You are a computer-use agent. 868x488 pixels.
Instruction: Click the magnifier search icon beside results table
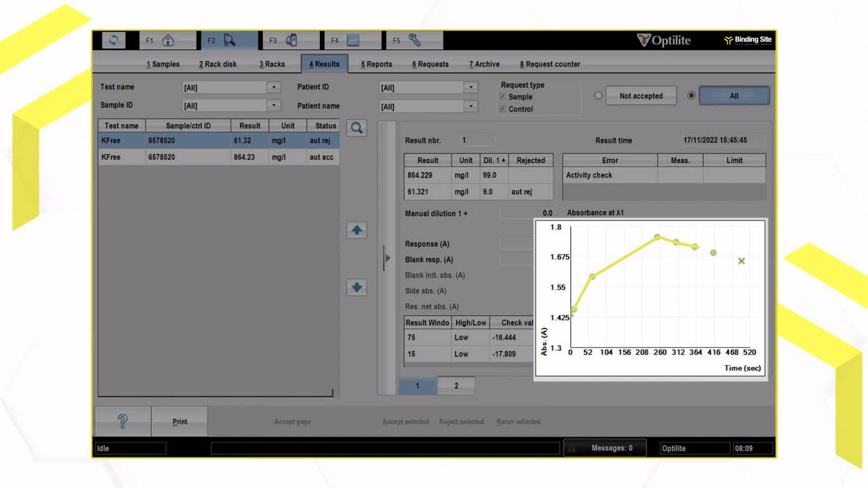click(x=357, y=128)
